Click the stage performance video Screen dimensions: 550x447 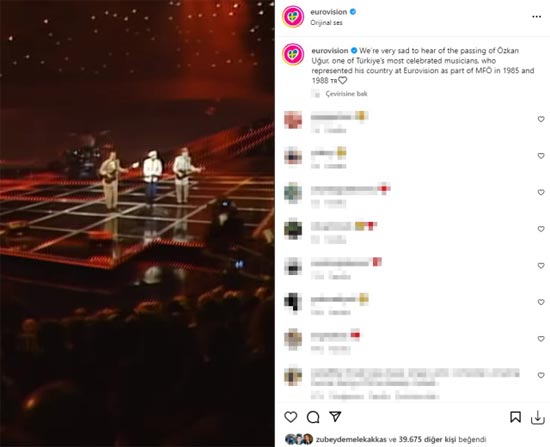(x=137, y=224)
